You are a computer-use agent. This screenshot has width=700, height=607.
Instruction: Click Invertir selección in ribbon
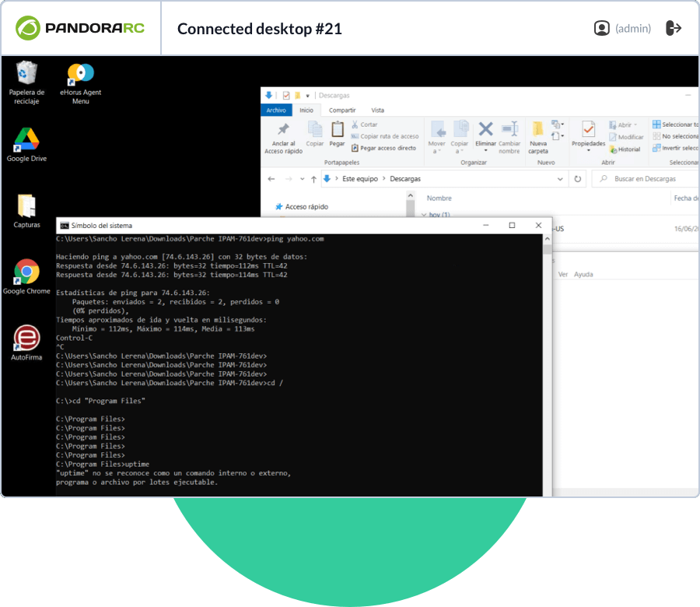(675, 148)
